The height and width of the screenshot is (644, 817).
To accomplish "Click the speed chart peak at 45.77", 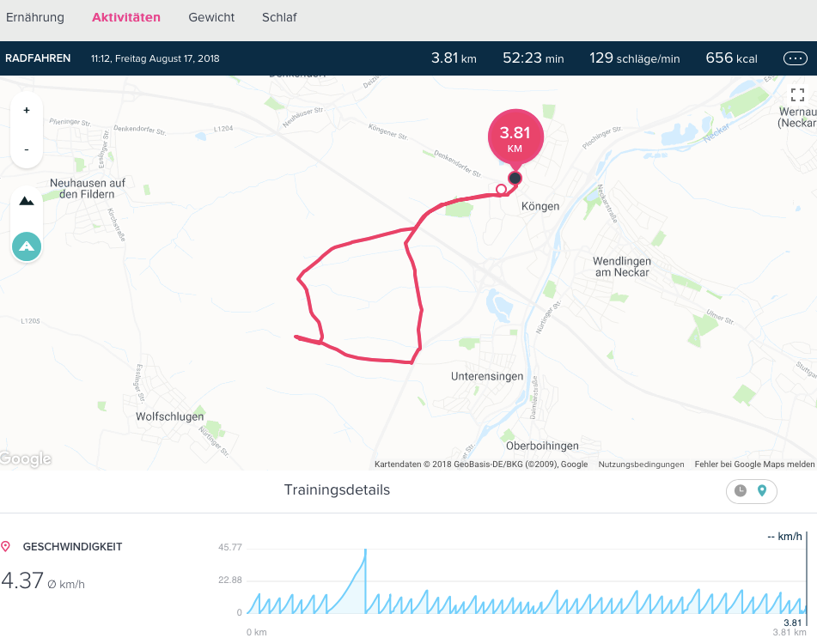I will point(365,550).
